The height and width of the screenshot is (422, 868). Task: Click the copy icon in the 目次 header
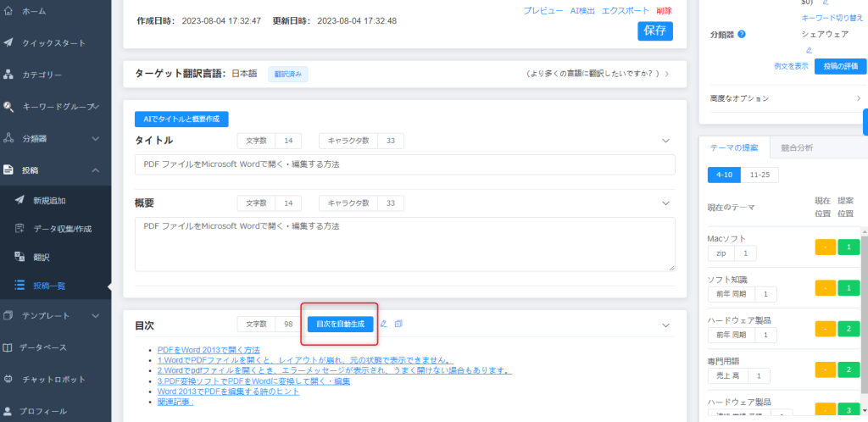point(398,324)
